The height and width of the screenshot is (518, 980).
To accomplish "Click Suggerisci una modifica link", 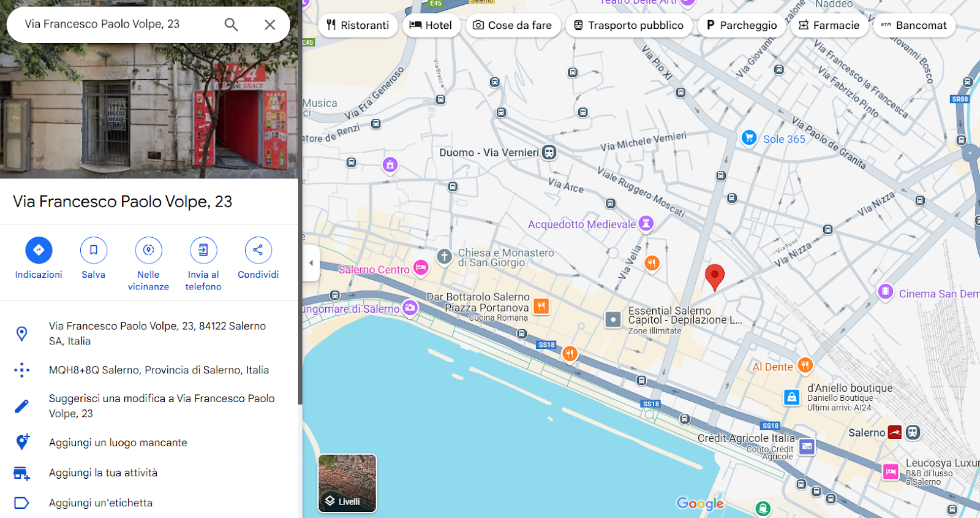I will coord(149,406).
